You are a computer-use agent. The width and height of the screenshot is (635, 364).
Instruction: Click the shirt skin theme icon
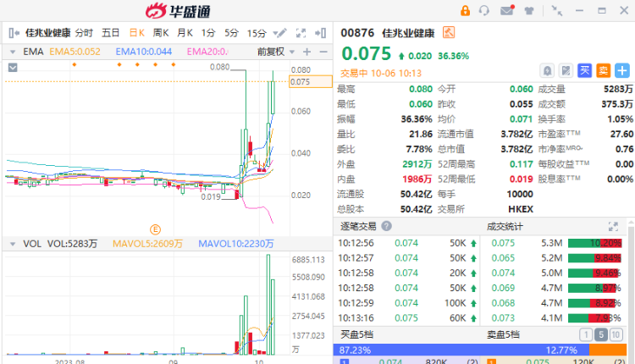pos(529,11)
